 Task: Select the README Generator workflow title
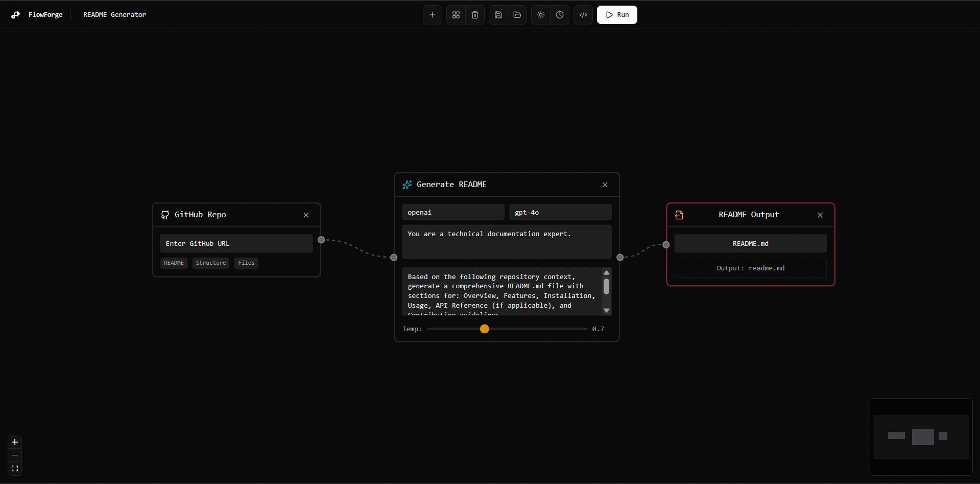[x=114, y=14]
